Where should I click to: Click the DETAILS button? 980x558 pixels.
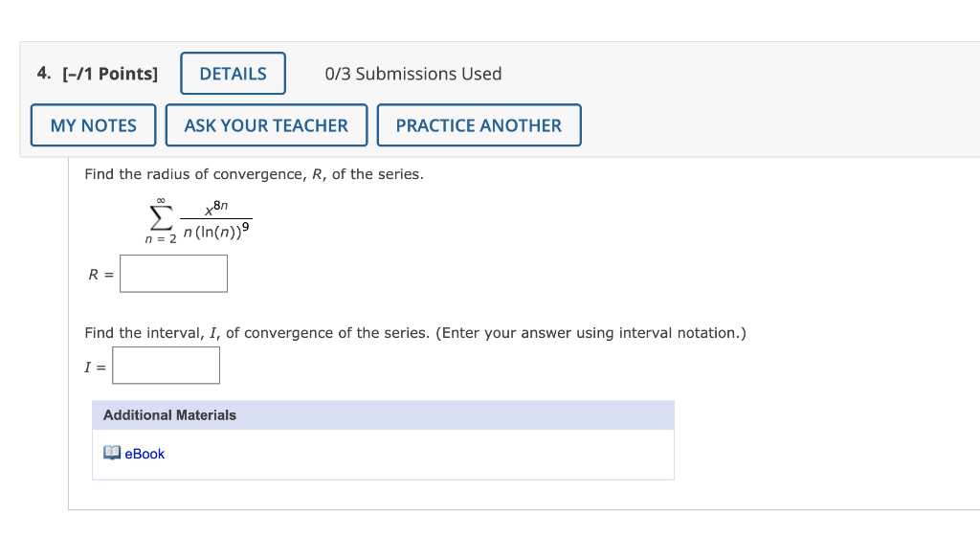[x=234, y=74]
